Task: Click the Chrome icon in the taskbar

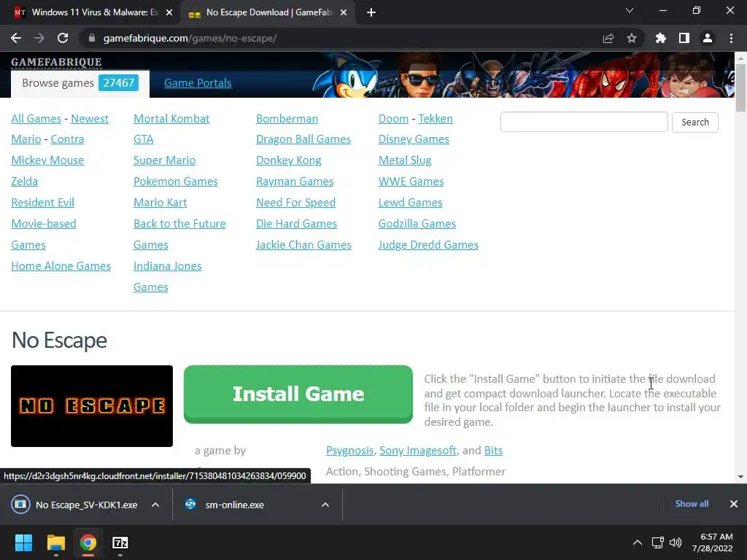Action: (x=88, y=542)
